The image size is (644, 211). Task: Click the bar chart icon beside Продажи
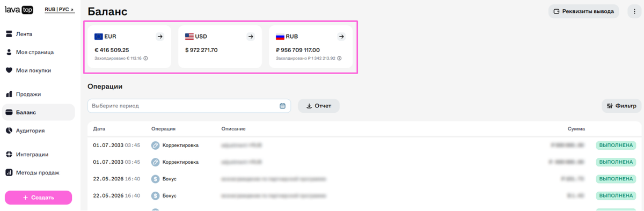coord(9,94)
